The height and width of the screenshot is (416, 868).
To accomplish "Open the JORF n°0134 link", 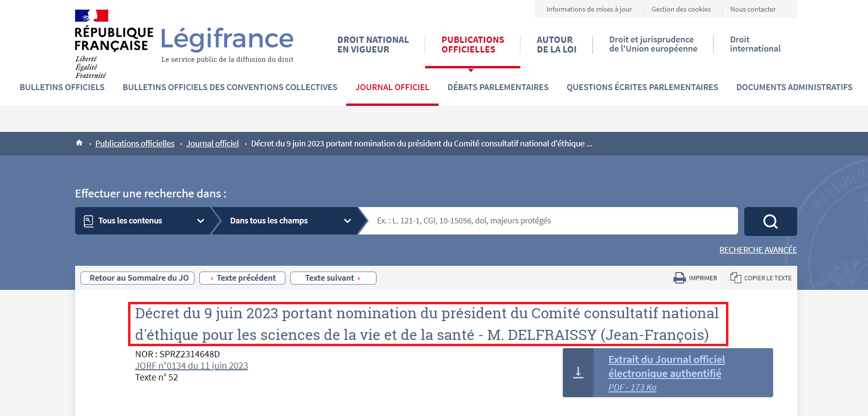I will [x=191, y=366].
